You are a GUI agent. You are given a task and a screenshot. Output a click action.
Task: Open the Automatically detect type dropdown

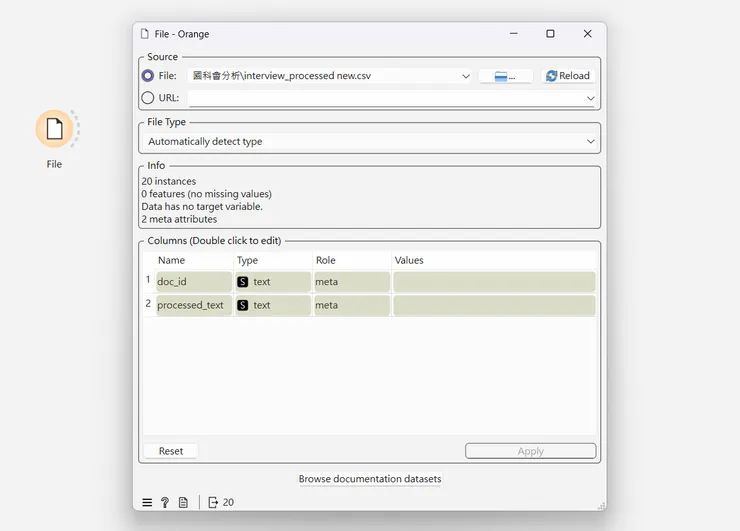click(370, 142)
